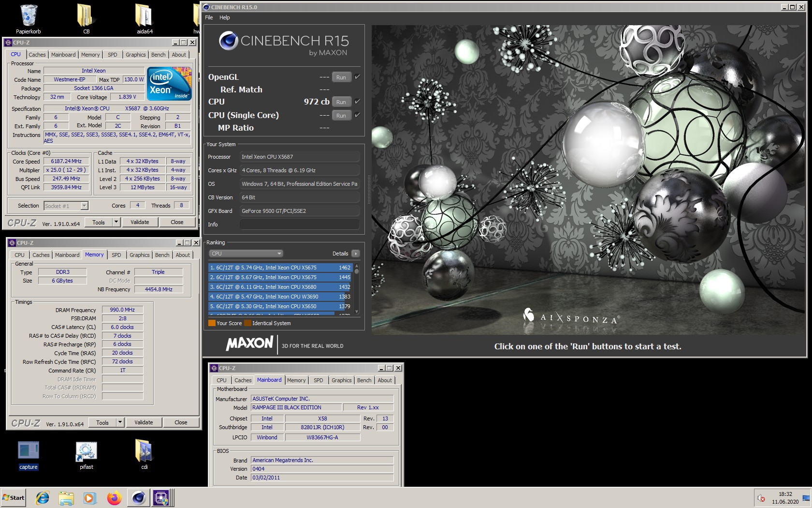Select ranking entry Xeon X5675 @ 5.74 GHz
Screen dimensions: 812x508
click(x=280, y=268)
